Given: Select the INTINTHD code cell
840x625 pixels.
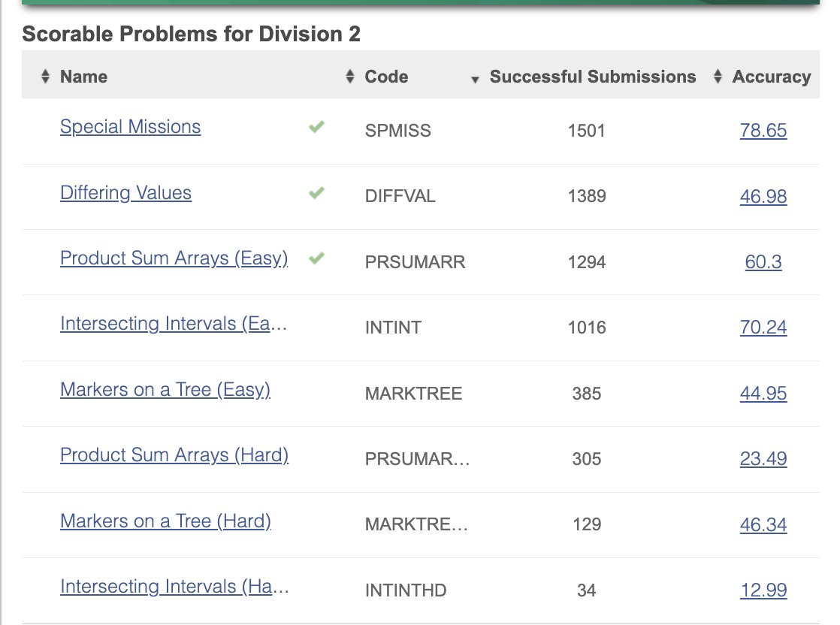Looking at the screenshot, I should coord(406,590).
